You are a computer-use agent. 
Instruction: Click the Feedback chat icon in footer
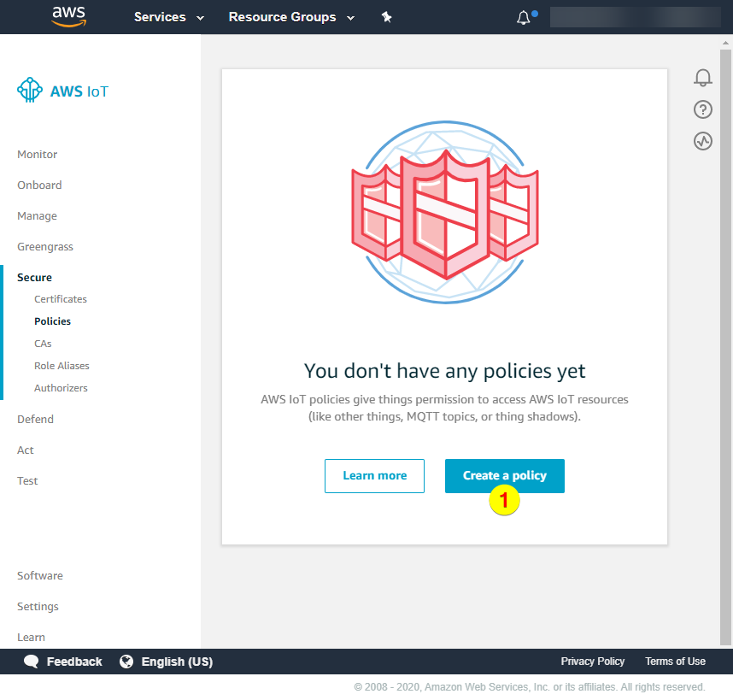point(31,661)
